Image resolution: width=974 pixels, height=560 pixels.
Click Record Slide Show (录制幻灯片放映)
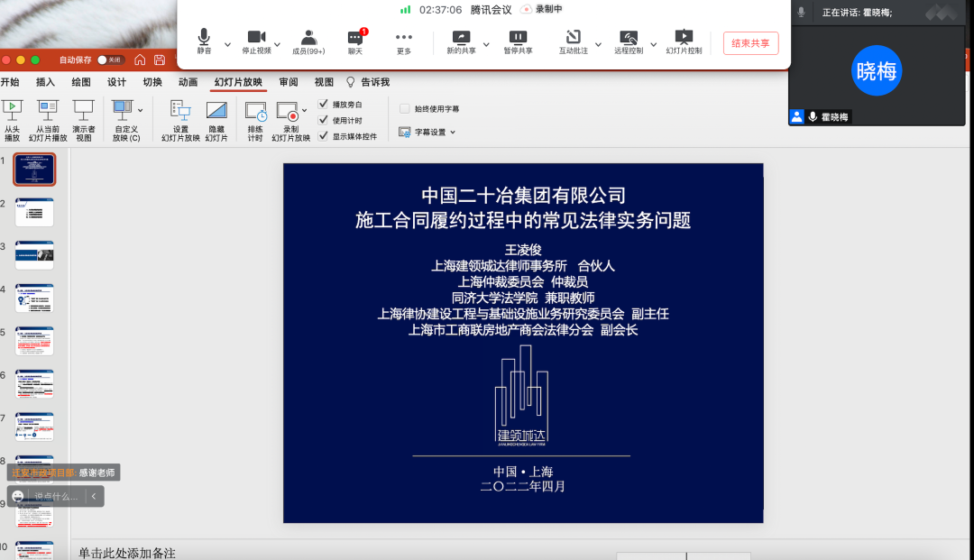point(290,121)
